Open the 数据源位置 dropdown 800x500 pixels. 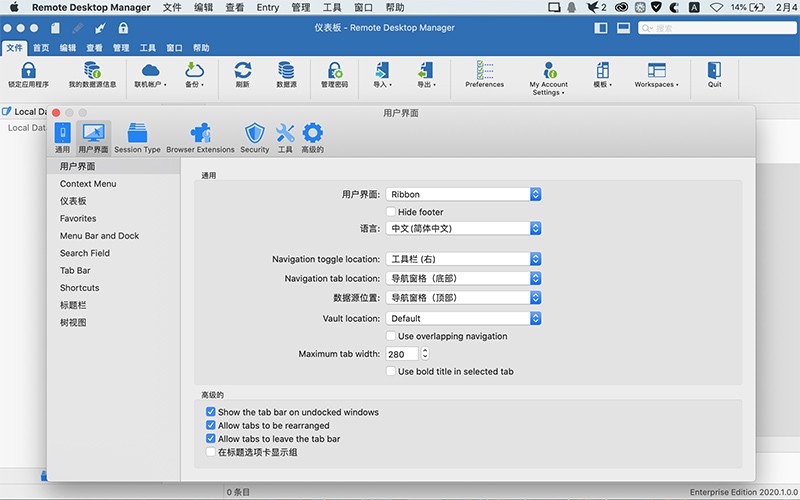pos(463,297)
